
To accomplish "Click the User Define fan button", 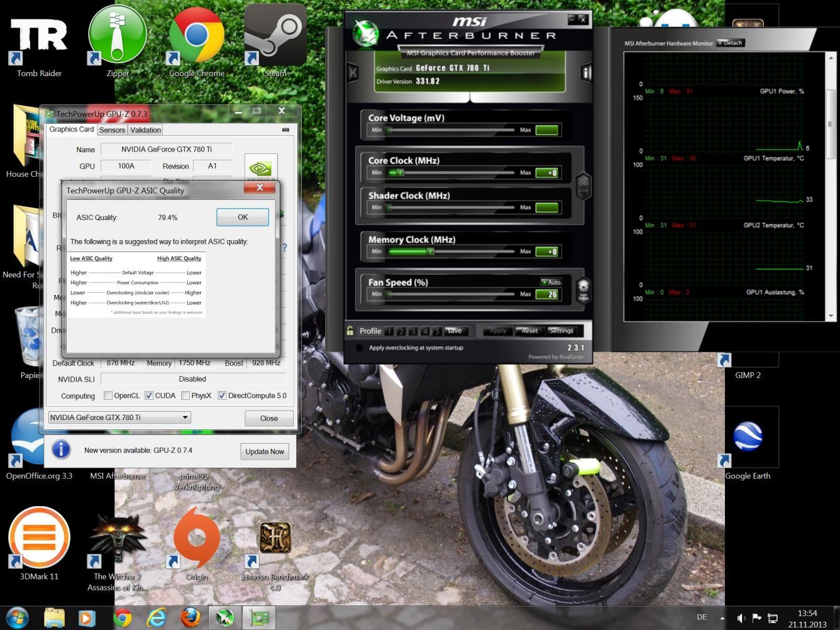I will click(583, 292).
